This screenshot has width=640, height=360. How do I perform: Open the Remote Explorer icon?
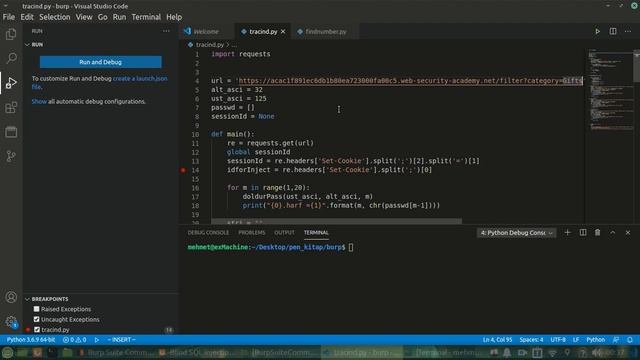11,132
